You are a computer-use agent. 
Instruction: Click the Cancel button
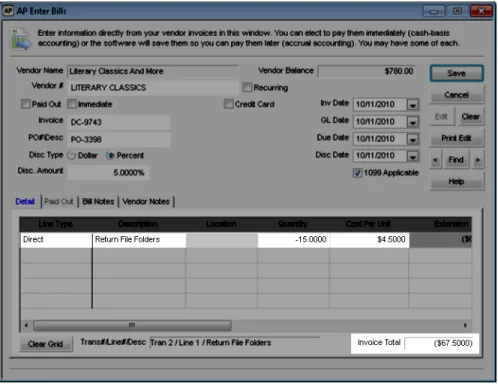(456, 95)
